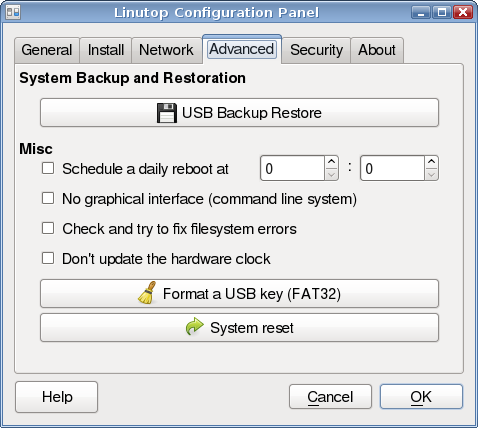Minimize the Linutop Configuration Panel window
Screen dimensions: 478x428
(421, 13)
